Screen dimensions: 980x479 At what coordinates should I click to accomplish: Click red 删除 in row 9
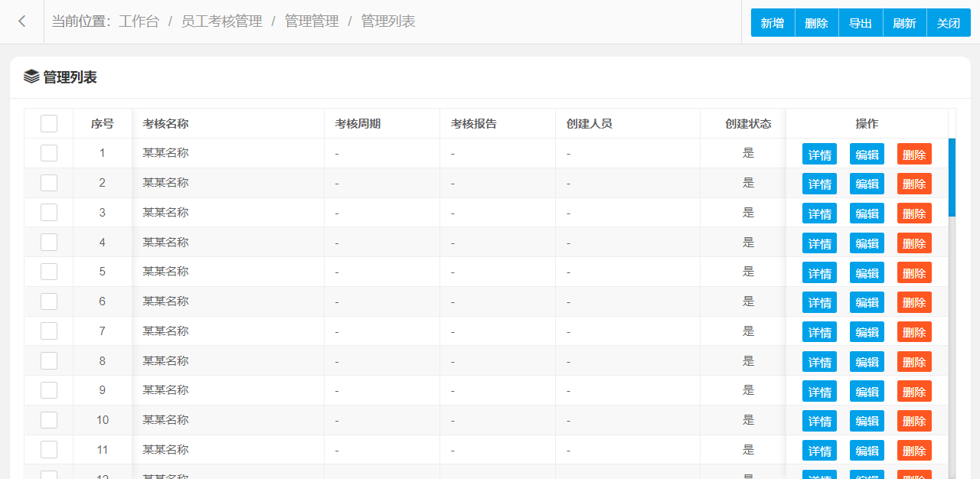tap(914, 391)
